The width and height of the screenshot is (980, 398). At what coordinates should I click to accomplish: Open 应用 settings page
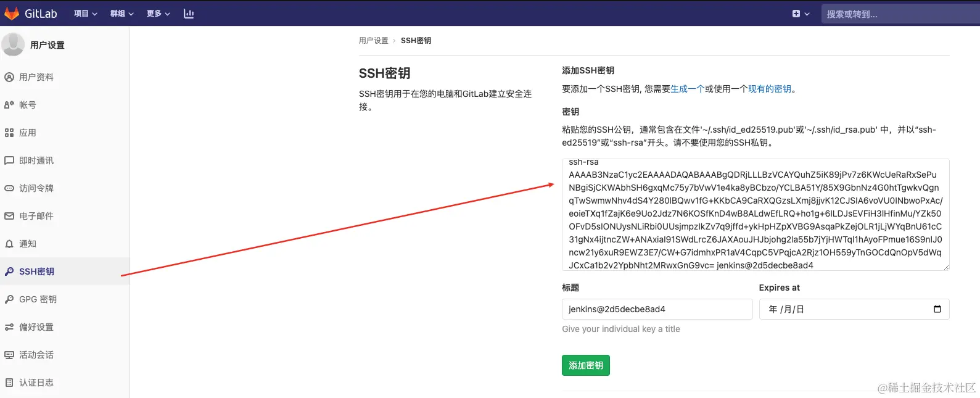pos(65,133)
